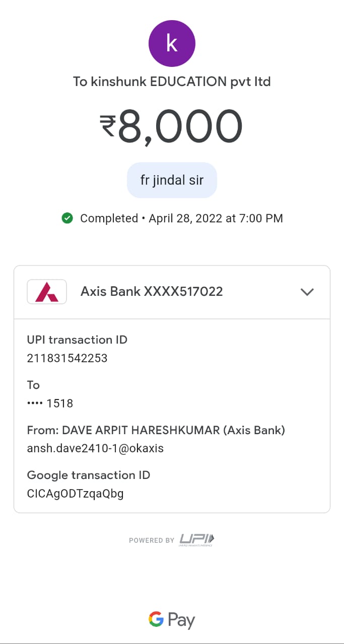Image resolution: width=344 pixels, height=644 pixels.
Task: Tap the UPI transaction ID number 211831542253
Action: point(67,358)
